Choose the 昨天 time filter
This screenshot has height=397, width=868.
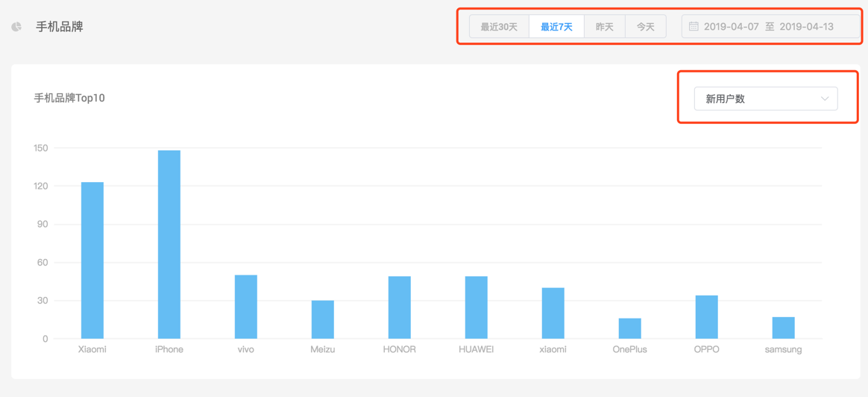pyautogui.click(x=604, y=27)
